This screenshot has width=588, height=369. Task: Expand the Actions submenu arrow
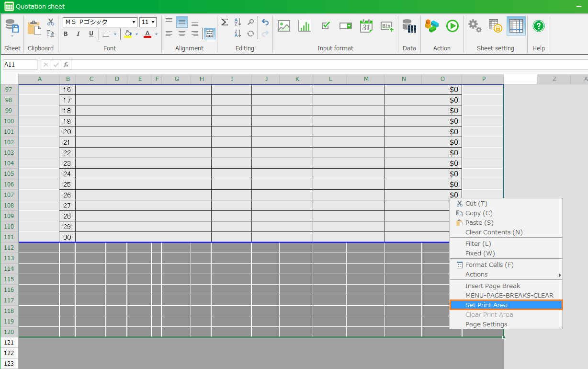(559, 275)
